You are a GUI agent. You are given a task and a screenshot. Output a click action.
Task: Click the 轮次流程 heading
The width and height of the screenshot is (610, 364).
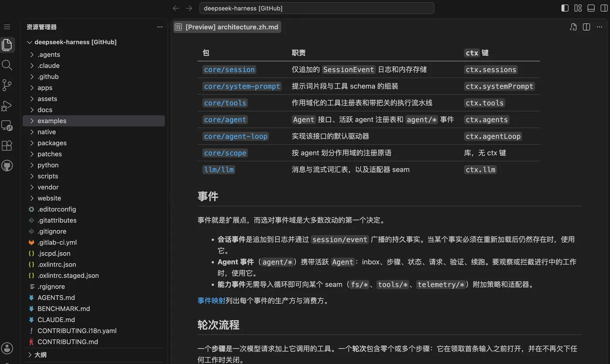coord(218,325)
